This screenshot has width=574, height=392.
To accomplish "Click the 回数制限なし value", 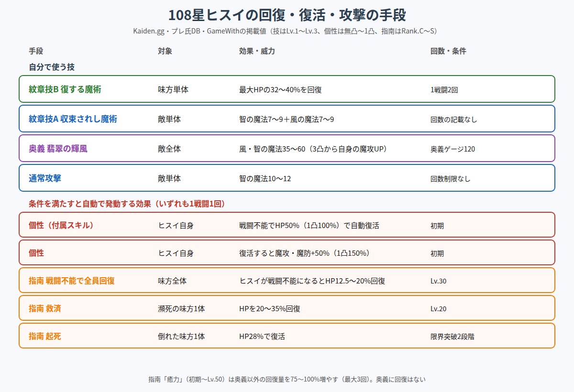I will click(451, 178).
